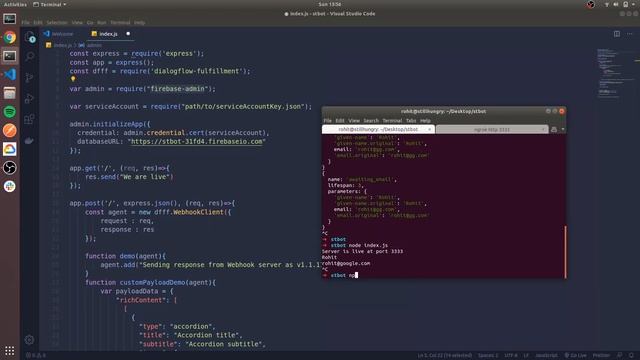The width and height of the screenshot is (640, 360).
Task: Open the stbot firebaseio.com database URL
Action: coord(196,142)
